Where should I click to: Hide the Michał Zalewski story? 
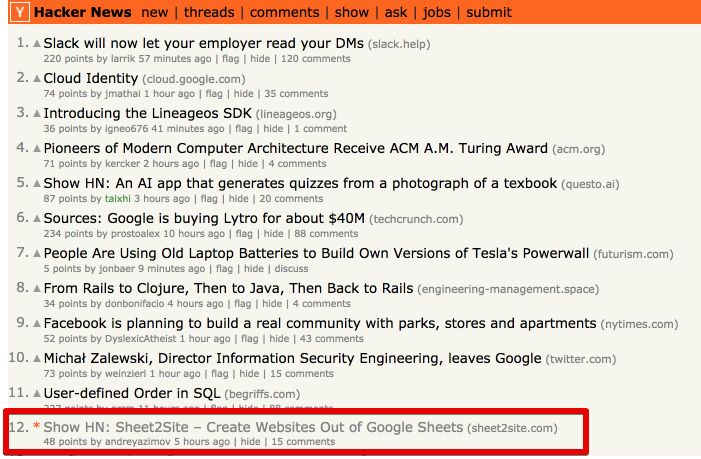click(x=249, y=373)
